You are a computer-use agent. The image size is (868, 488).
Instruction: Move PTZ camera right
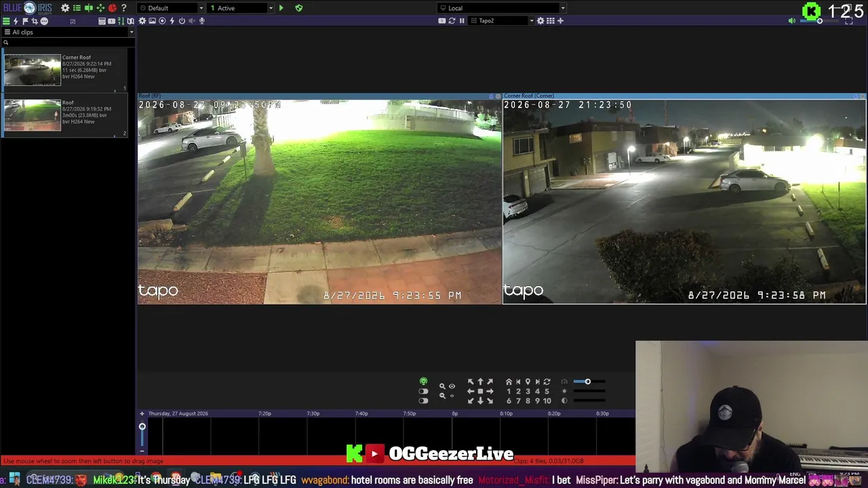pos(490,391)
